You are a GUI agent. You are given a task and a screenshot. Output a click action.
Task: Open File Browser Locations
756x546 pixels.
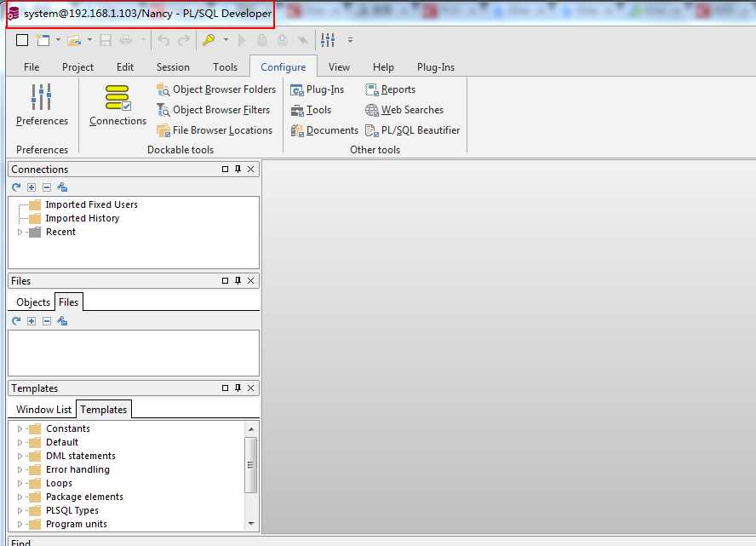pyautogui.click(x=215, y=130)
